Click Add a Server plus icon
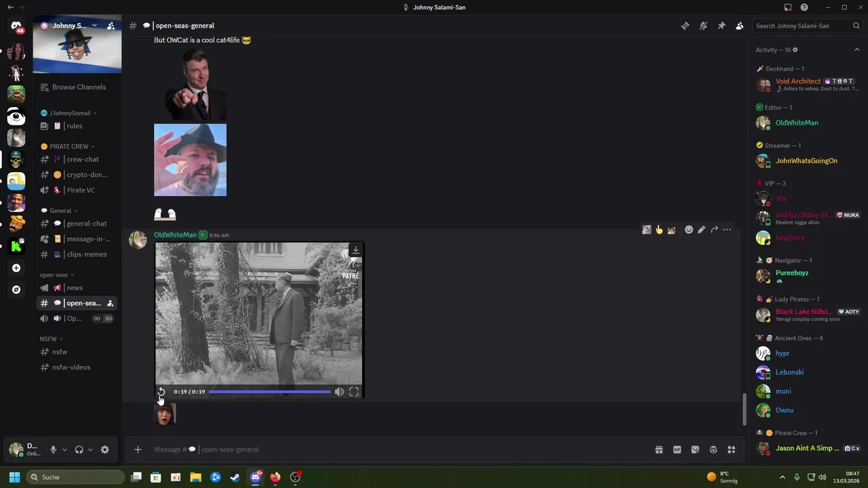The image size is (868, 488). pyautogui.click(x=16, y=268)
